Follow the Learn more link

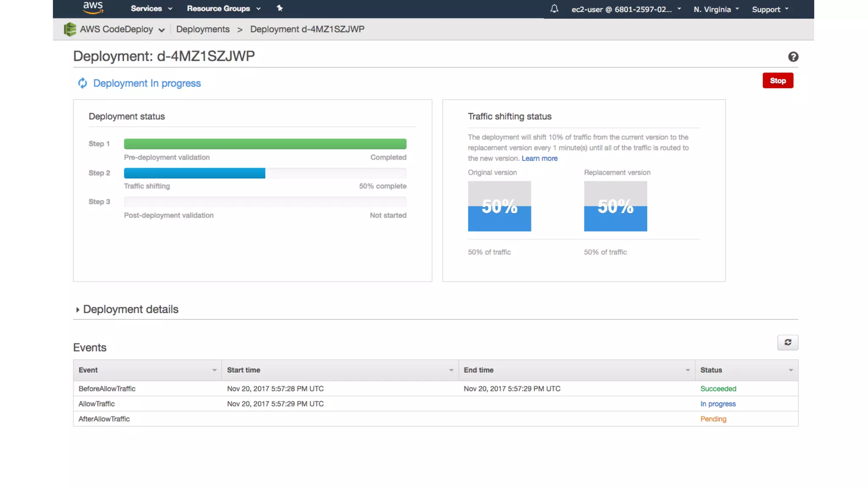[539, 158]
